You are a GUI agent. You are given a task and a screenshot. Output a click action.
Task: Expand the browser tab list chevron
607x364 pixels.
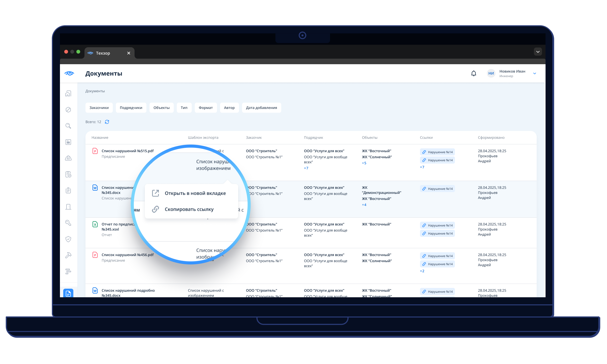538,52
